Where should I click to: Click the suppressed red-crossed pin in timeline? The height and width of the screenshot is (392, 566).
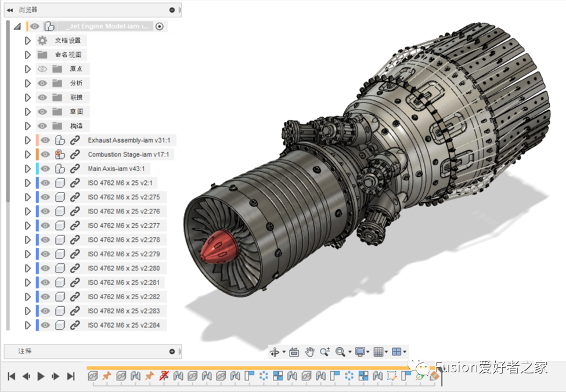164,376
